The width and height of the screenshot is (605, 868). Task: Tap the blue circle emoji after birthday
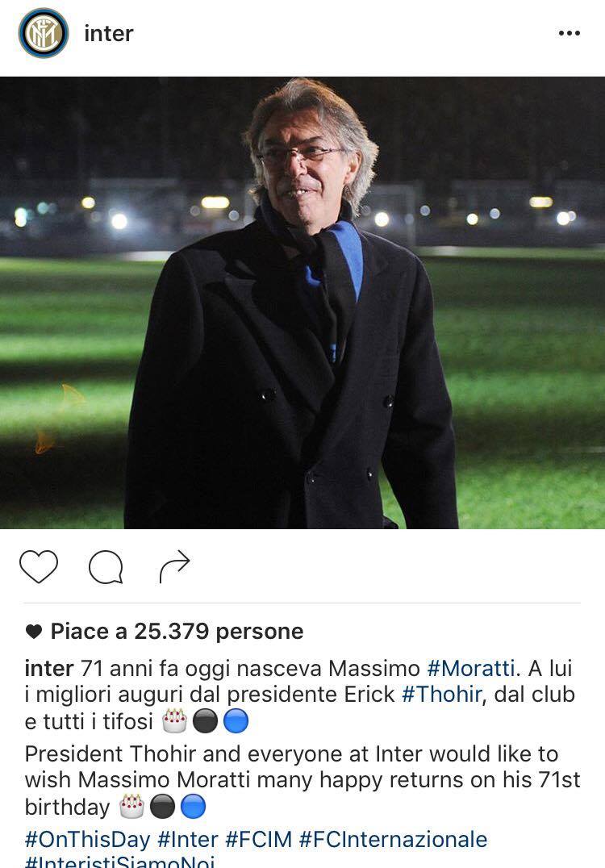[193, 807]
